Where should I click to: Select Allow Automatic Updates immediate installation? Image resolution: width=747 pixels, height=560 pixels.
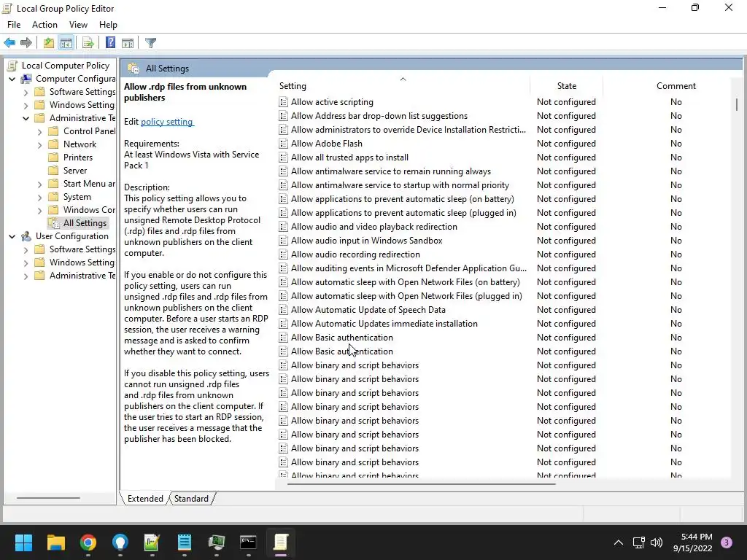[384, 323]
